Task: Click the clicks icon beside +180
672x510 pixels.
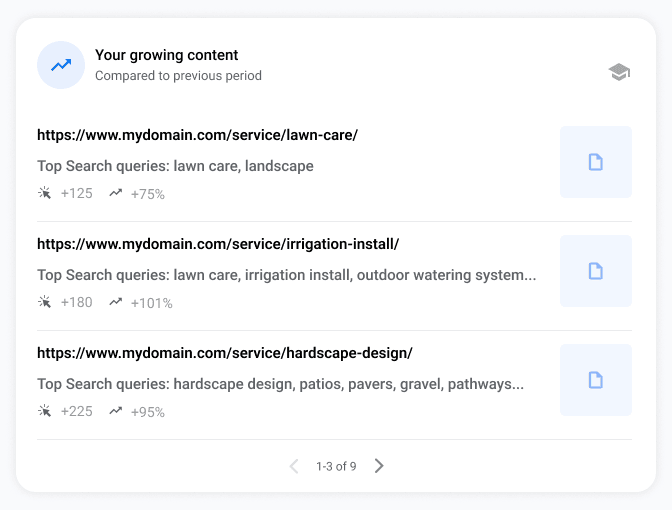Action: click(45, 302)
